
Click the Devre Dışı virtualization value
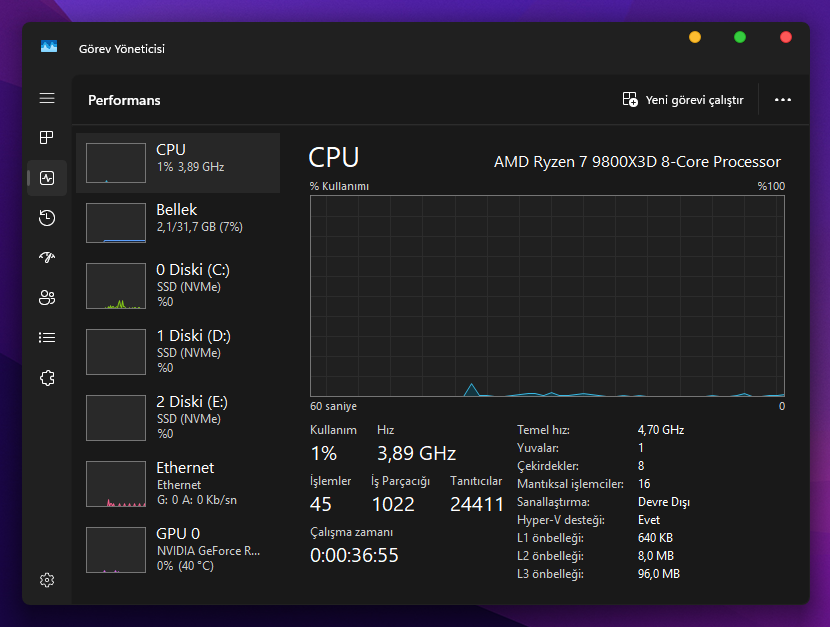click(664, 502)
